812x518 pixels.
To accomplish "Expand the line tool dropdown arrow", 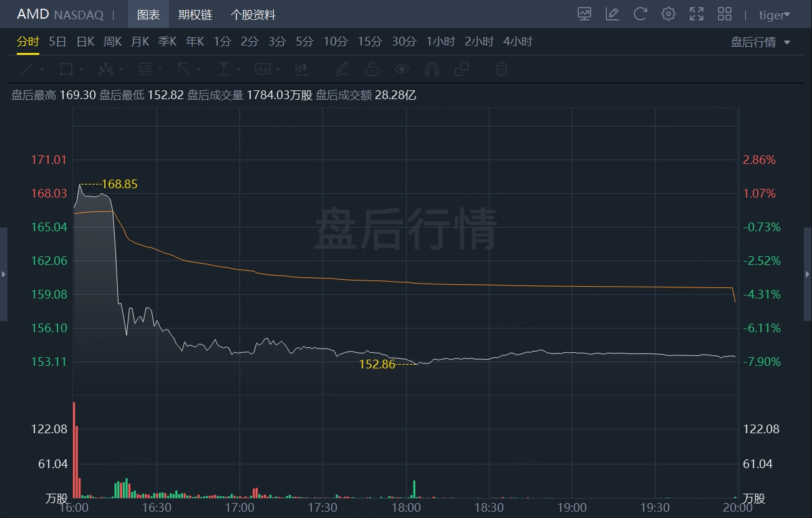I will (42, 69).
